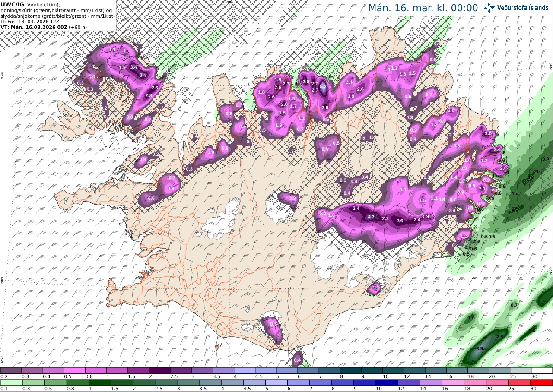Click the dusky purple 0.2 swatch in upper legend
The width and height of the screenshot is (553, 392).
coord(11,370)
